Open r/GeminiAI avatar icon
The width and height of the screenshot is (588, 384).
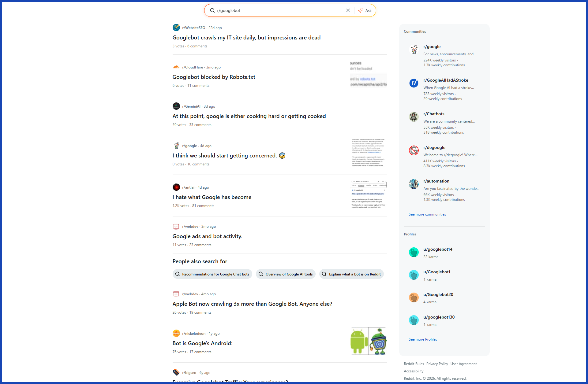click(176, 106)
